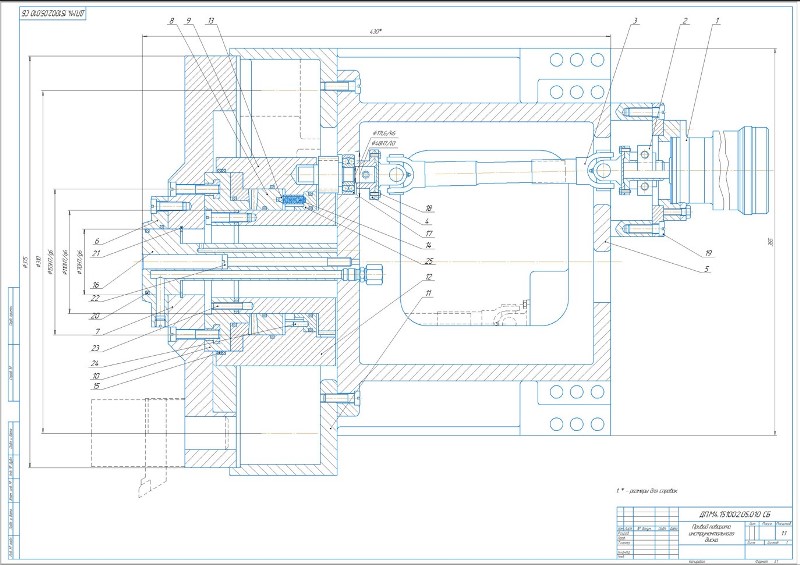Select the 430* overall length dimension

[x=376, y=32]
